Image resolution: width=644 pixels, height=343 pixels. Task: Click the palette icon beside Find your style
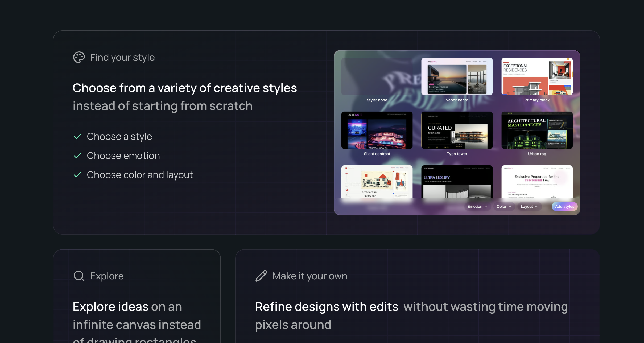tap(79, 57)
